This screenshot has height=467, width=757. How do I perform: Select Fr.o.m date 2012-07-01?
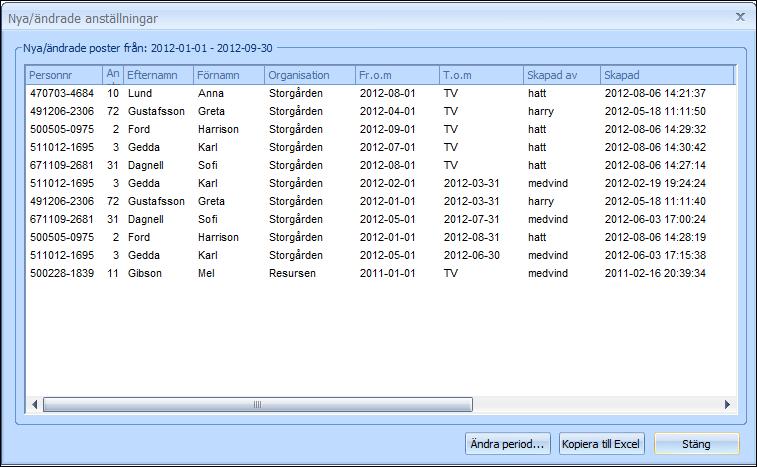point(387,147)
